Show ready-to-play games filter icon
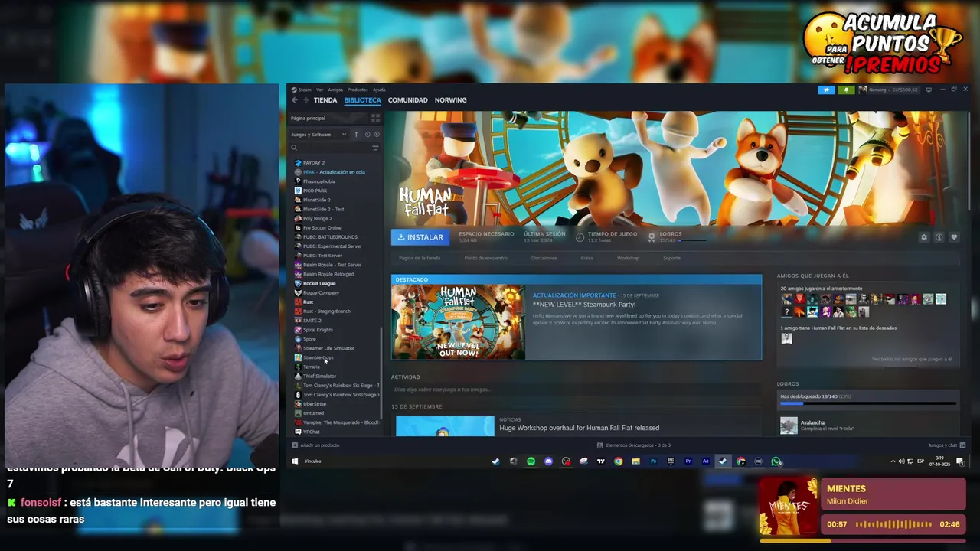Image resolution: width=980 pixels, height=551 pixels. click(x=376, y=135)
